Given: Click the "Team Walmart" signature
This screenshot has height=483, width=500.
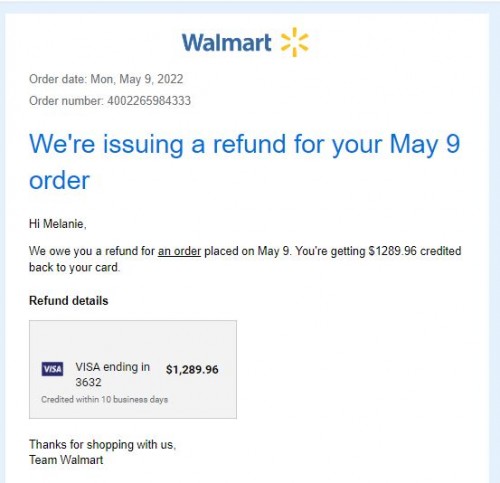Looking at the screenshot, I should 66,460.
